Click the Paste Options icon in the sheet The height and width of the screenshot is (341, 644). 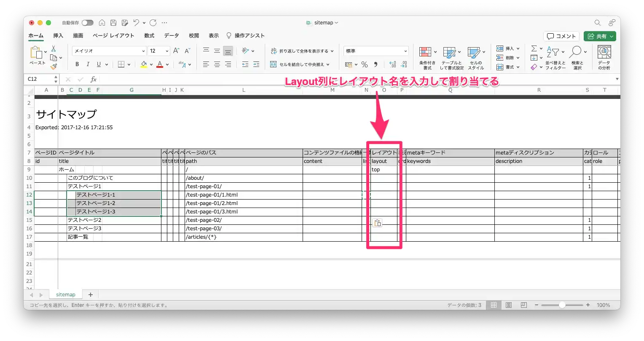[x=377, y=223]
